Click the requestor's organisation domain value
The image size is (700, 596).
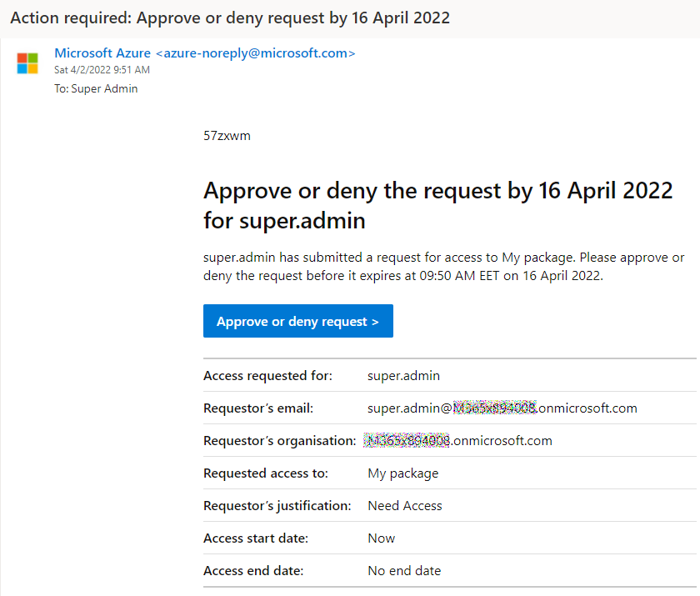coord(457,441)
